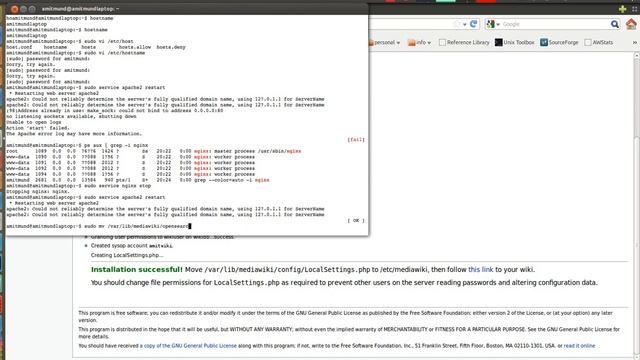
Task: Open the AWStats bookmark
Action: click(x=599, y=42)
